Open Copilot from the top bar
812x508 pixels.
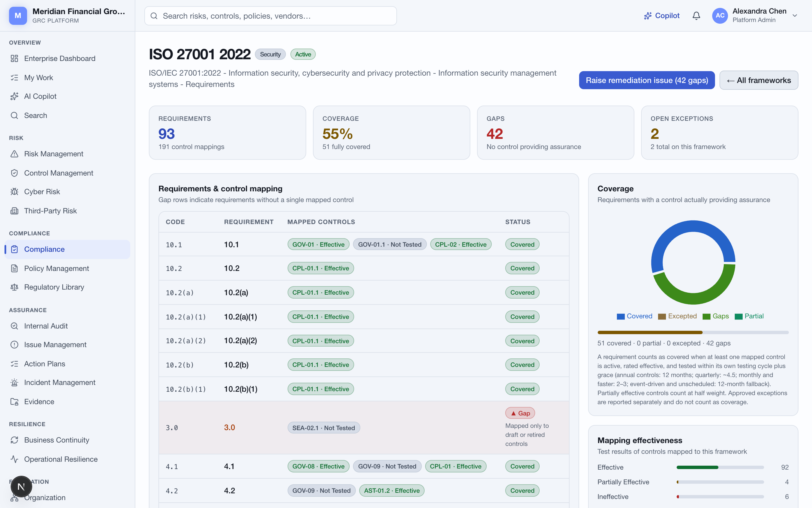click(662, 16)
